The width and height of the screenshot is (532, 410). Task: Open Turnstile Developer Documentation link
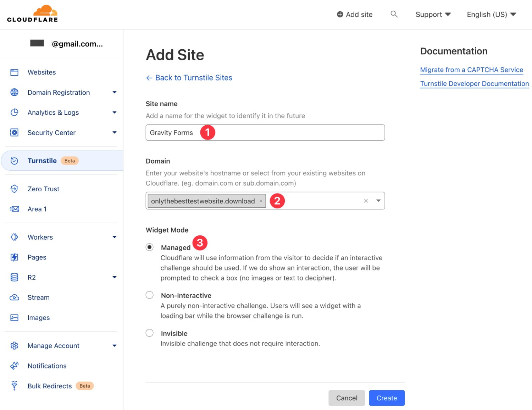[x=475, y=84]
